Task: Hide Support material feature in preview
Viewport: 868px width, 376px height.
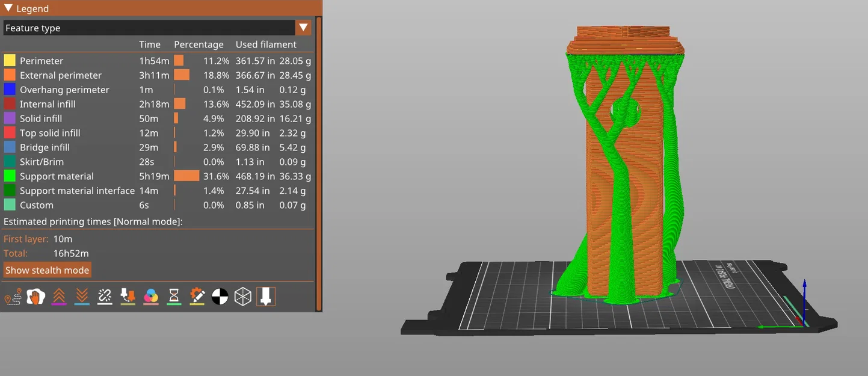Action: pyautogui.click(x=158, y=176)
